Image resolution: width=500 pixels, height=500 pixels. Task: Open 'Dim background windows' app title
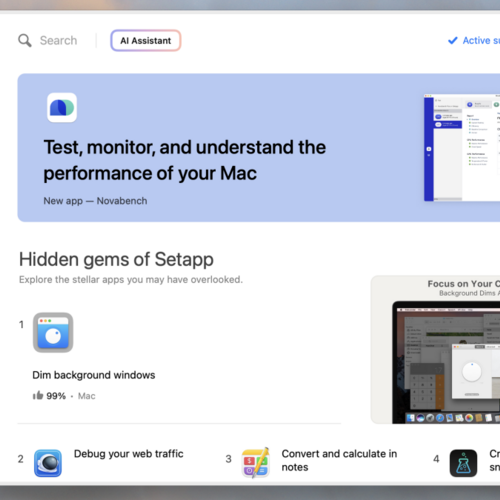(x=94, y=375)
